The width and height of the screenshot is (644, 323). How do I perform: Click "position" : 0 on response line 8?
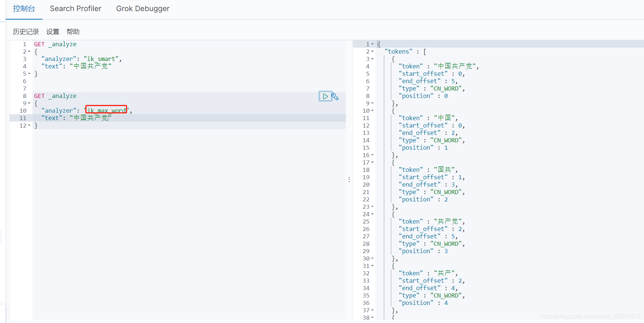[423, 96]
